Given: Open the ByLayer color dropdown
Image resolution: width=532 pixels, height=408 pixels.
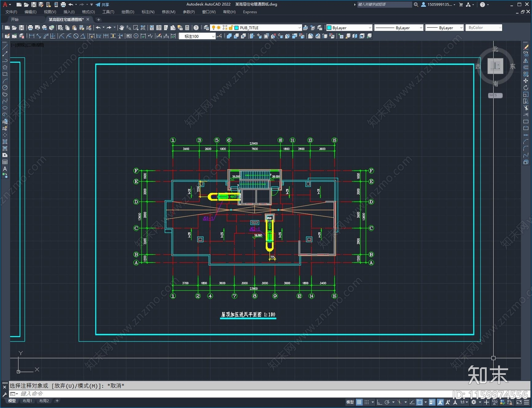Looking at the screenshot, I should pyautogui.click(x=349, y=28).
